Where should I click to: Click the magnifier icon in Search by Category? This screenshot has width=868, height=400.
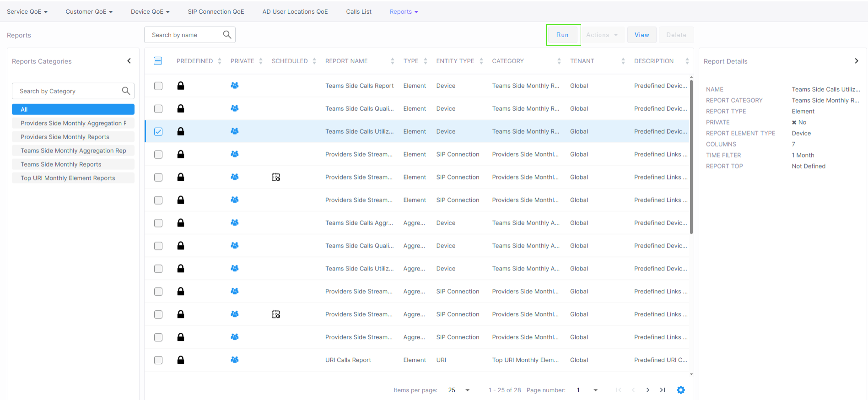126,91
